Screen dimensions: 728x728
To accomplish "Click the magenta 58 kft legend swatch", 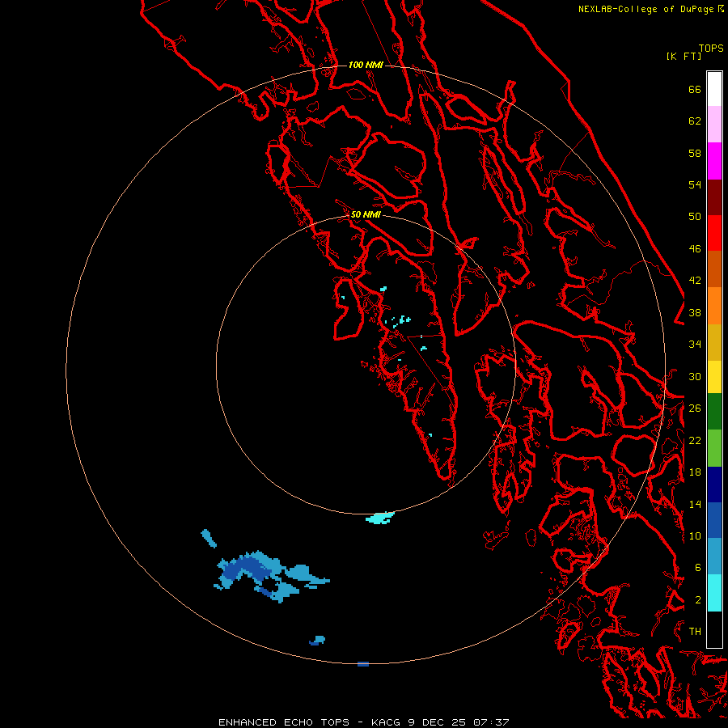I will coord(714,161).
